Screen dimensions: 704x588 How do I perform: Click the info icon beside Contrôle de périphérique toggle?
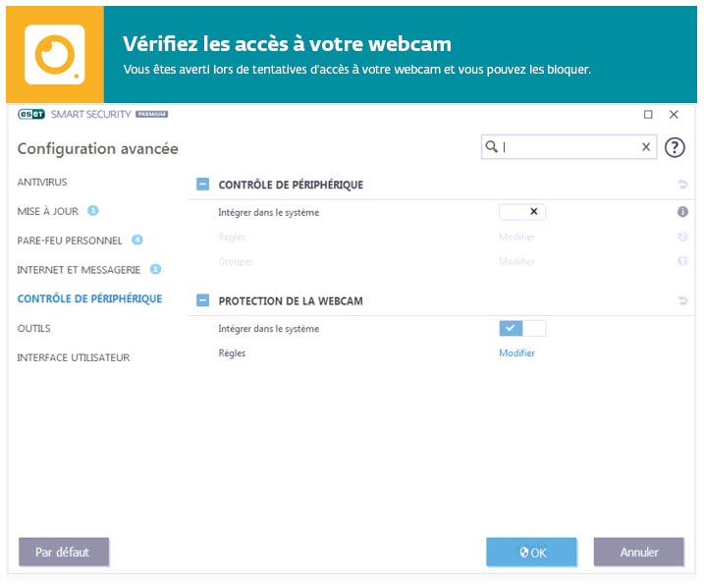pos(681,212)
